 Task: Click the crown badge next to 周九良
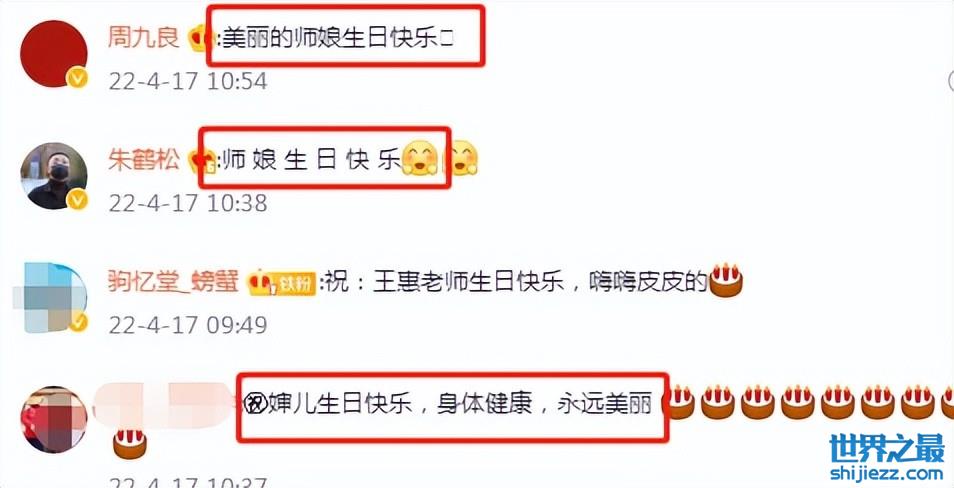198,39
